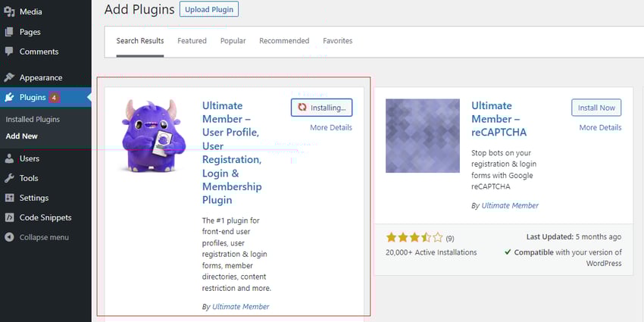The image size is (644, 322).
Task: Open Ultimate Member – reCAPTCHA title link
Action: pos(499,119)
